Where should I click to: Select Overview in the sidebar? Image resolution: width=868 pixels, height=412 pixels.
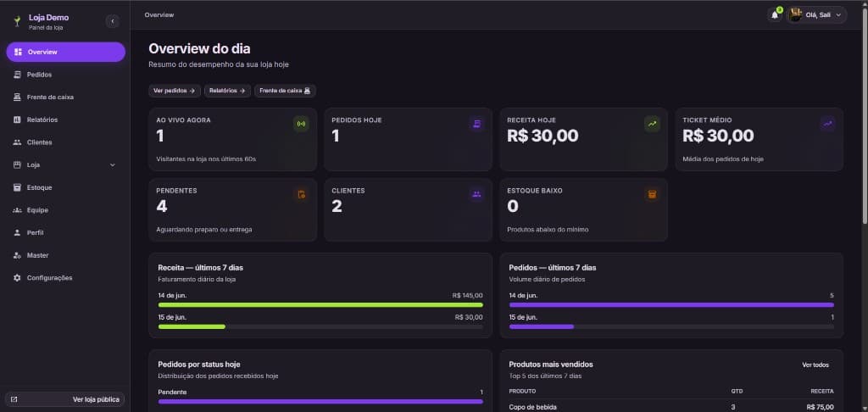coord(66,52)
